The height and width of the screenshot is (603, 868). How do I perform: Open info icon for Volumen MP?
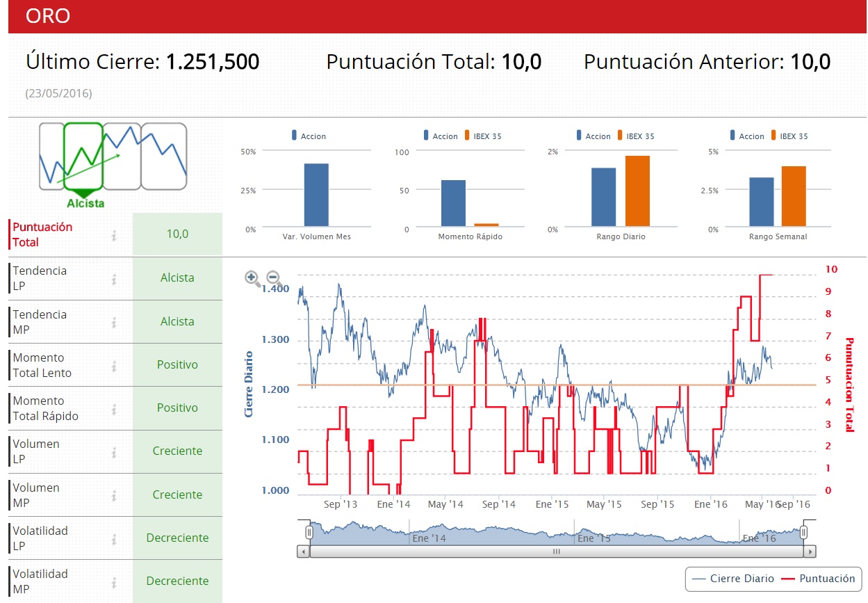(113, 496)
